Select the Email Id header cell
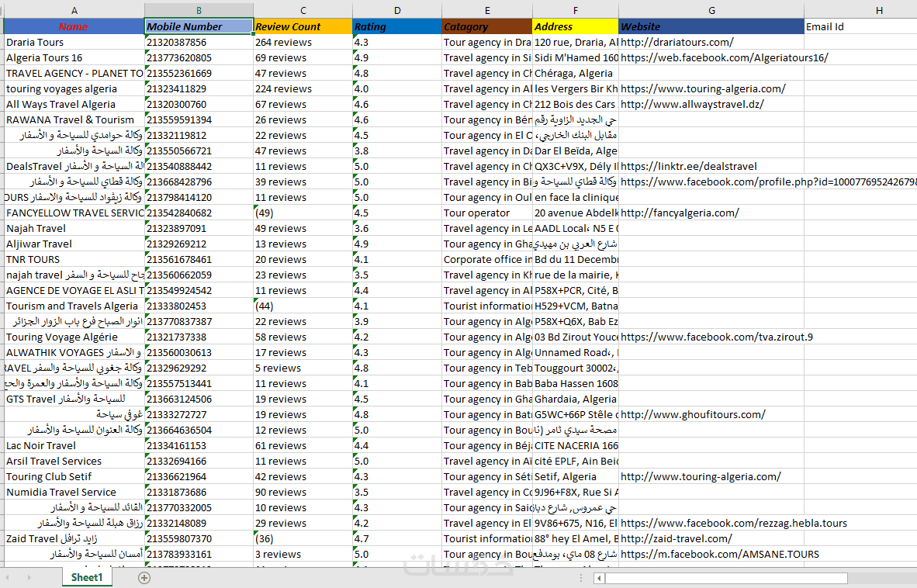917x588 pixels. point(860,26)
